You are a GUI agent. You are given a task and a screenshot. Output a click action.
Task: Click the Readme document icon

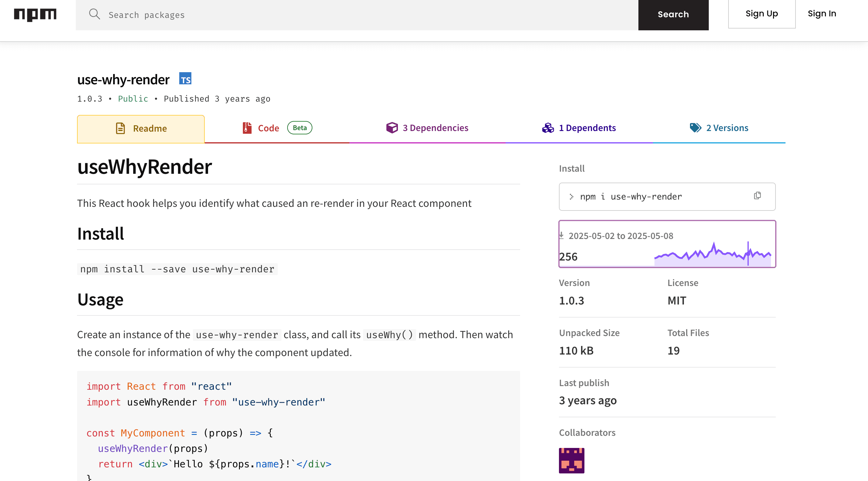pos(120,128)
